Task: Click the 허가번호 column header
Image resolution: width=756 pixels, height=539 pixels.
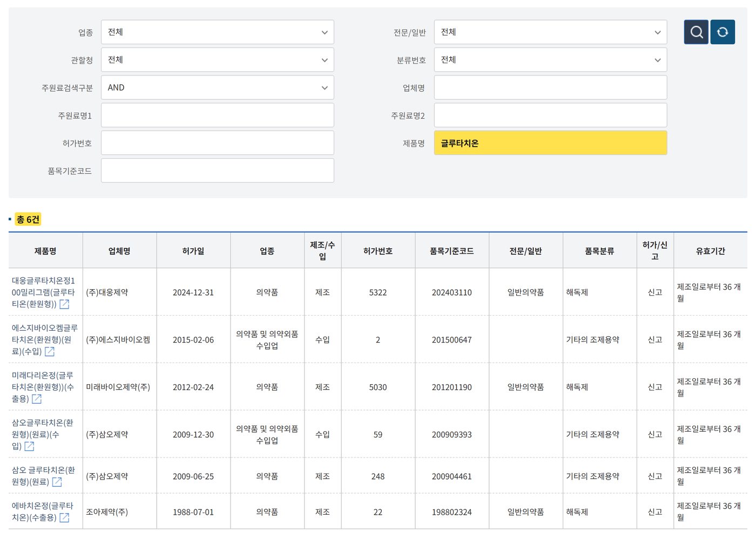Action: click(378, 251)
